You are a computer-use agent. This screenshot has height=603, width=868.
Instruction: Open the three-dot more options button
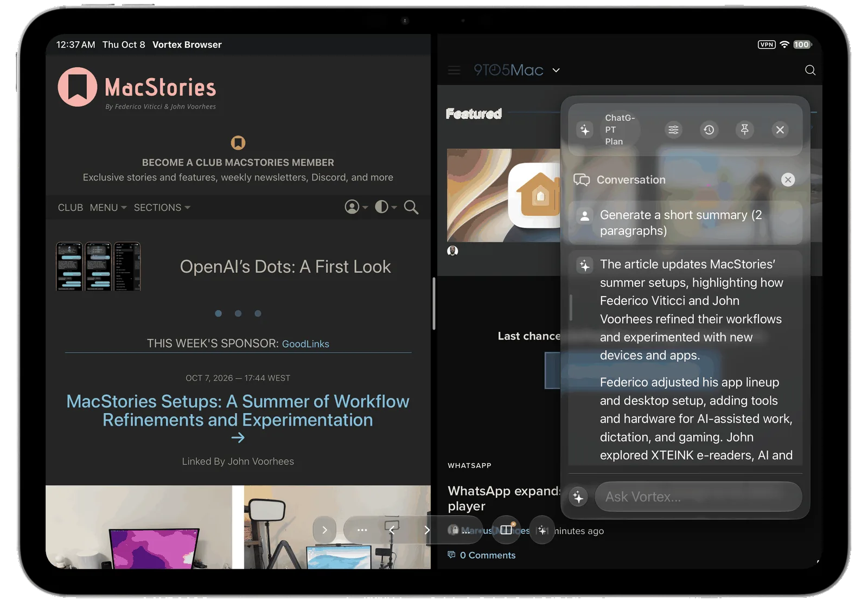362,530
